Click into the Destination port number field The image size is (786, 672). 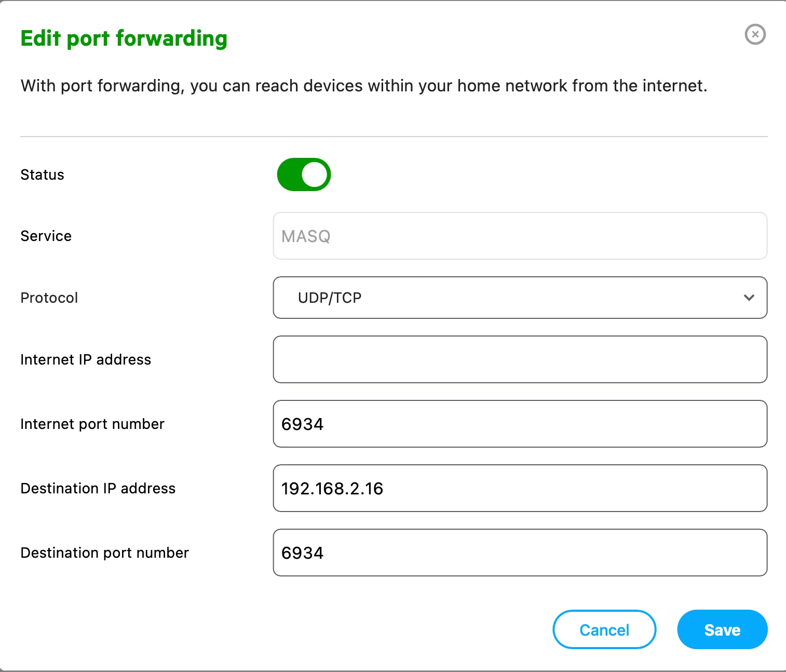coord(520,553)
